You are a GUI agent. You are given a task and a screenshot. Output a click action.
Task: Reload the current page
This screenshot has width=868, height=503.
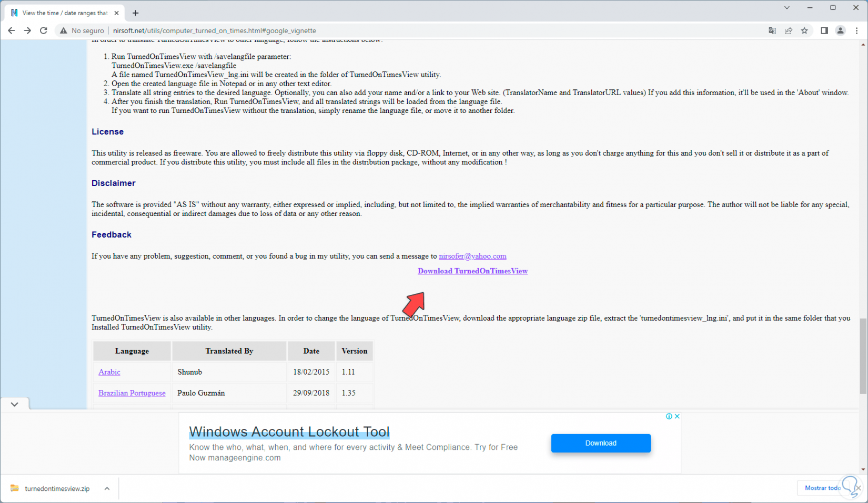coord(44,30)
